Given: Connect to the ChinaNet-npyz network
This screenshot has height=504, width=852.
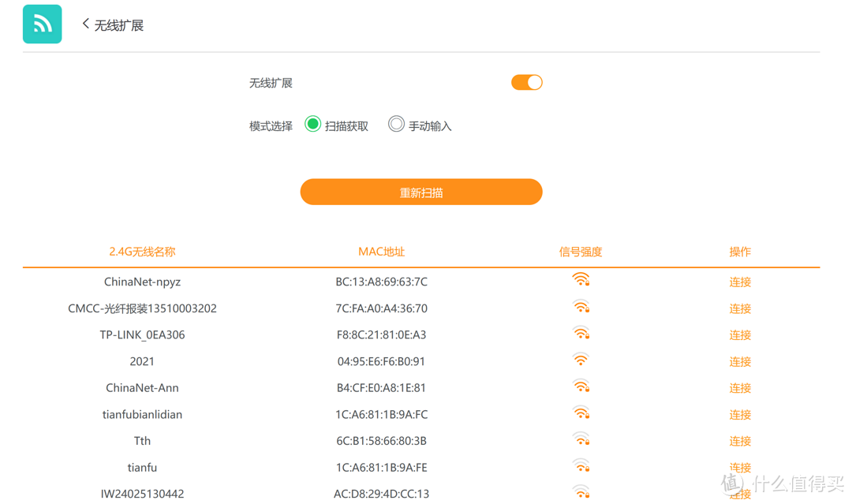Looking at the screenshot, I should coord(740,282).
